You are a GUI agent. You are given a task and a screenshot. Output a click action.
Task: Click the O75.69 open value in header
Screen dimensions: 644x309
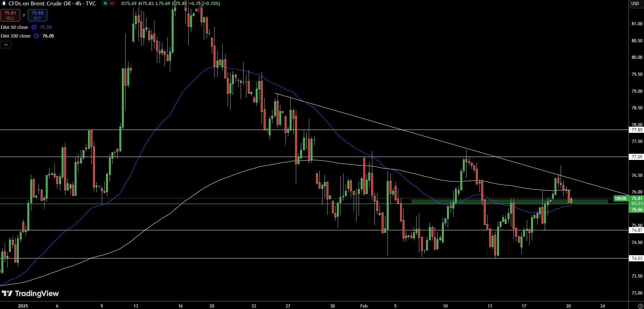129,3
